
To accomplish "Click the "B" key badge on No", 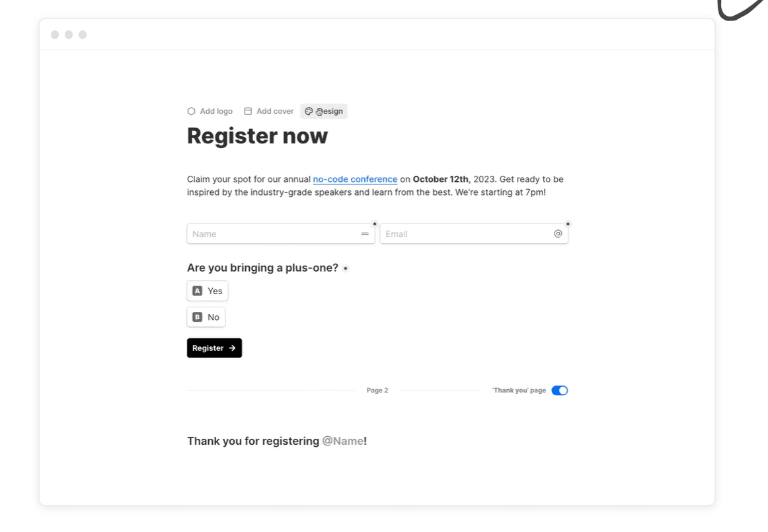I will click(x=197, y=317).
